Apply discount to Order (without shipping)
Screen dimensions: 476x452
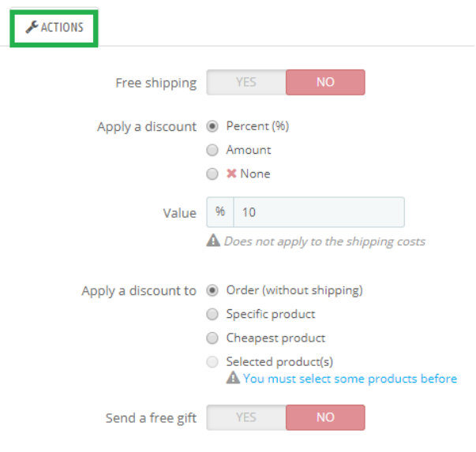click(x=212, y=290)
